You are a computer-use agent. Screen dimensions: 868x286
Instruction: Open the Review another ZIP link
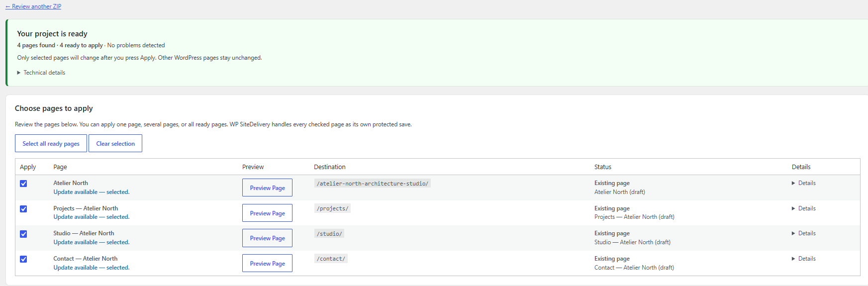click(x=33, y=6)
